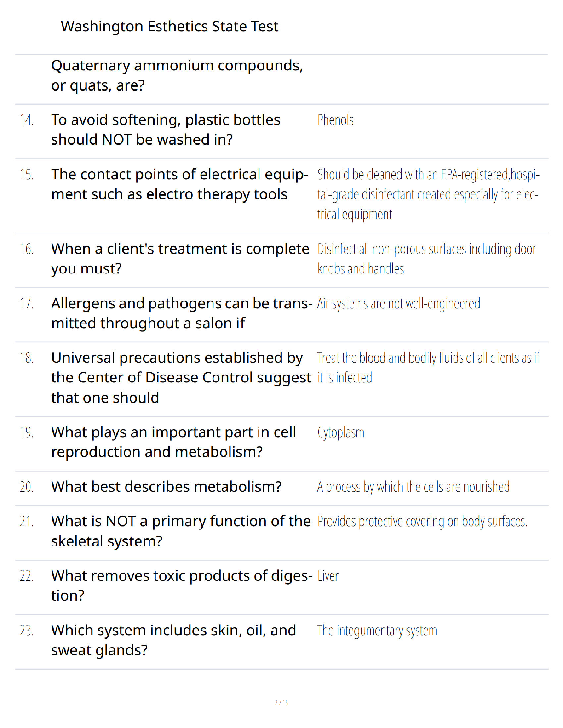Select the quaternary ammonium compounds question

[x=177, y=75]
